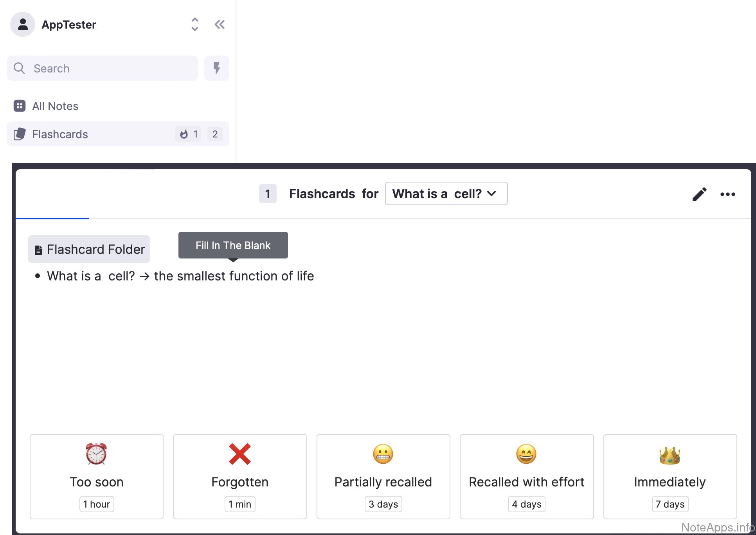
Task: Select the Too soon rating
Action: click(97, 476)
